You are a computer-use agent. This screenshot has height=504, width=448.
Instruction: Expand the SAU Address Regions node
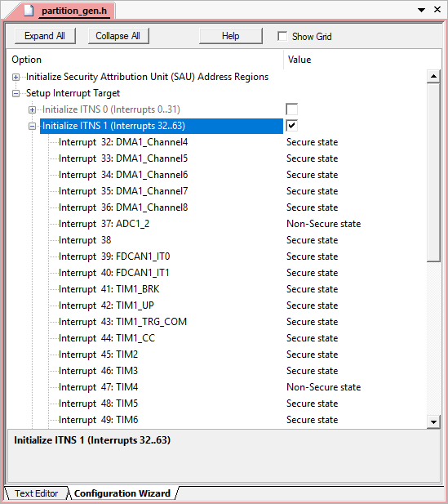coord(16,77)
